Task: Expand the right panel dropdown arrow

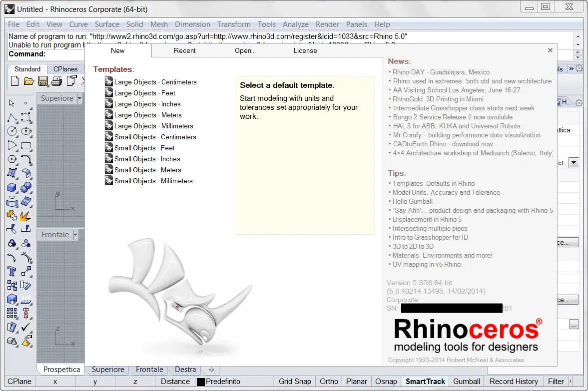Action: coord(574,163)
